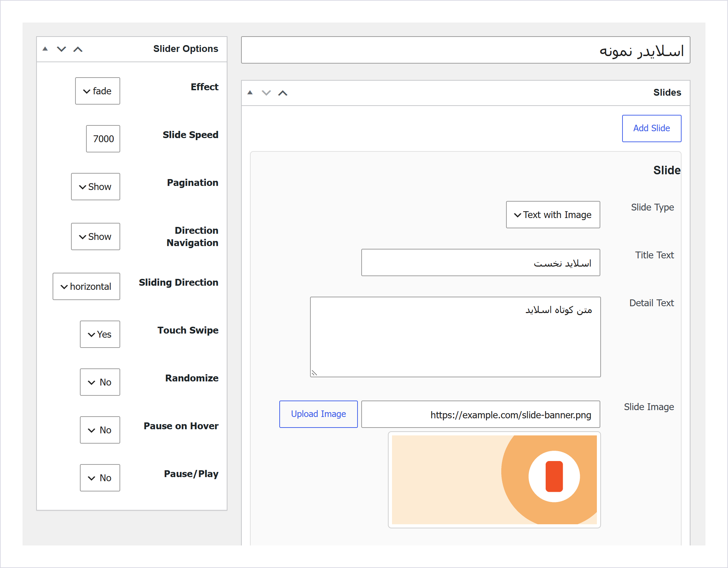Open the Sliding Direction horizontal dropdown
The image size is (728, 568).
(86, 286)
